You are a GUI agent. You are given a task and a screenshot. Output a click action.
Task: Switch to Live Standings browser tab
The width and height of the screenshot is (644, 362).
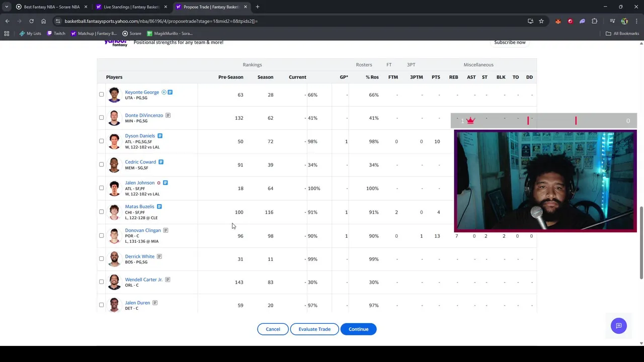(x=131, y=7)
